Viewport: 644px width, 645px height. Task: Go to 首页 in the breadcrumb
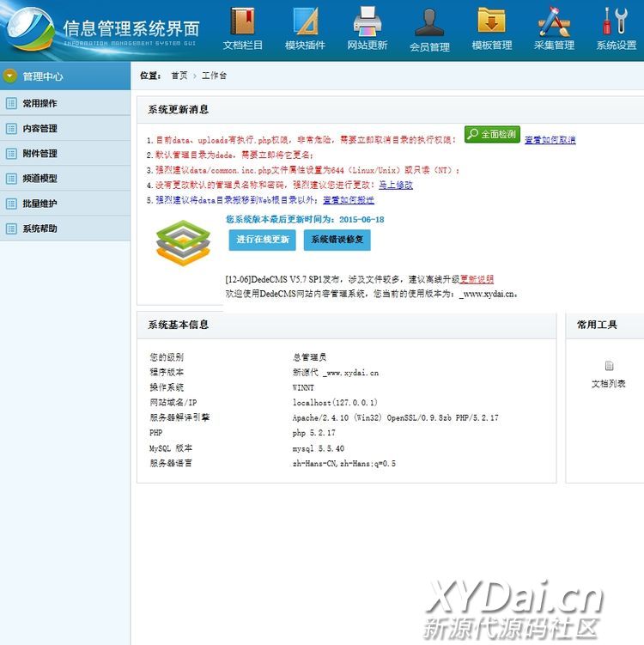click(x=179, y=76)
